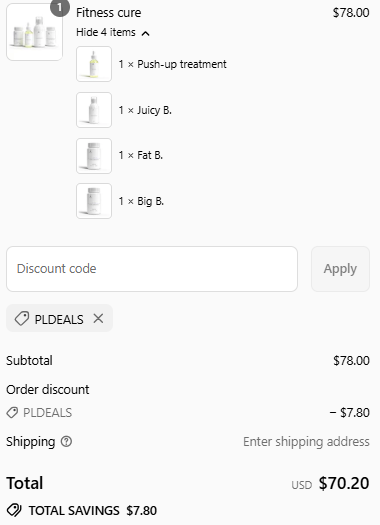Click the PLDEALS tag icon in chip
This screenshot has width=380, height=525.
[x=22, y=318]
